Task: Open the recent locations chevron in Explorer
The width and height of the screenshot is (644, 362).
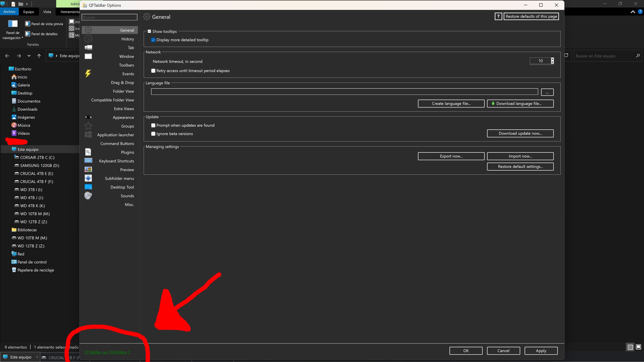Action: [29, 56]
